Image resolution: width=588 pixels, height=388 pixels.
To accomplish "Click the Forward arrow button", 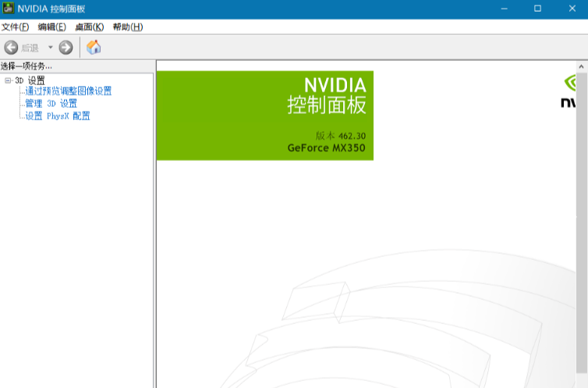I will pyautogui.click(x=66, y=48).
